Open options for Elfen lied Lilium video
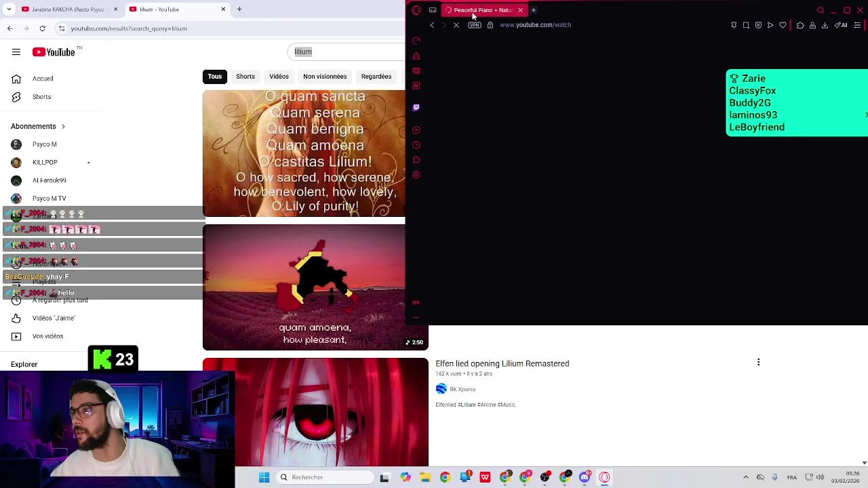The height and width of the screenshot is (488, 868). (758, 363)
